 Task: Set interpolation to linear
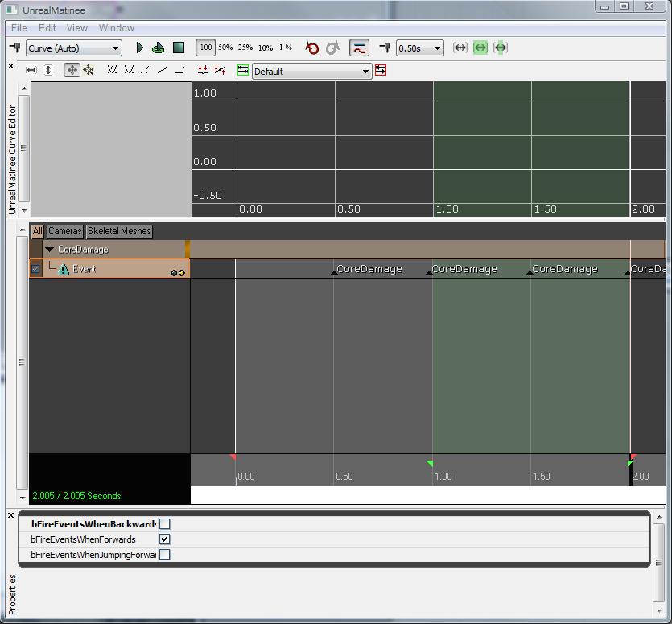[x=163, y=70]
